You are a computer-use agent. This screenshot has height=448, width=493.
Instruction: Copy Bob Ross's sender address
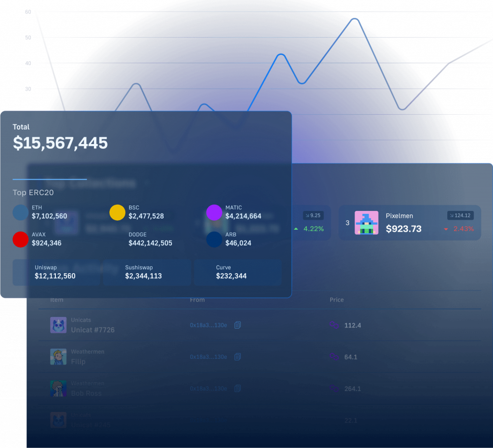click(x=237, y=389)
